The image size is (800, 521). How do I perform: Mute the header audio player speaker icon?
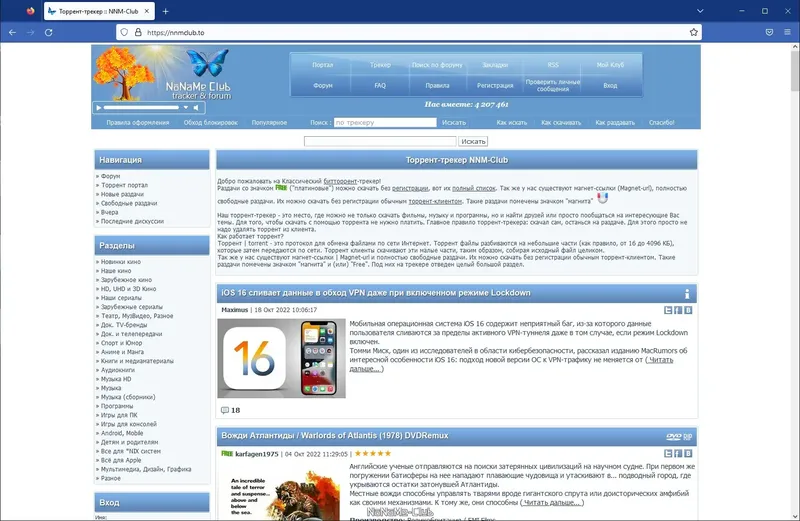tap(196, 108)
